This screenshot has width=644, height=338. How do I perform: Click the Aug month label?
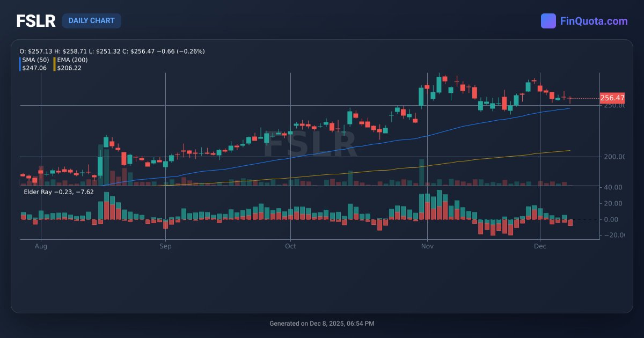point(41,246)
